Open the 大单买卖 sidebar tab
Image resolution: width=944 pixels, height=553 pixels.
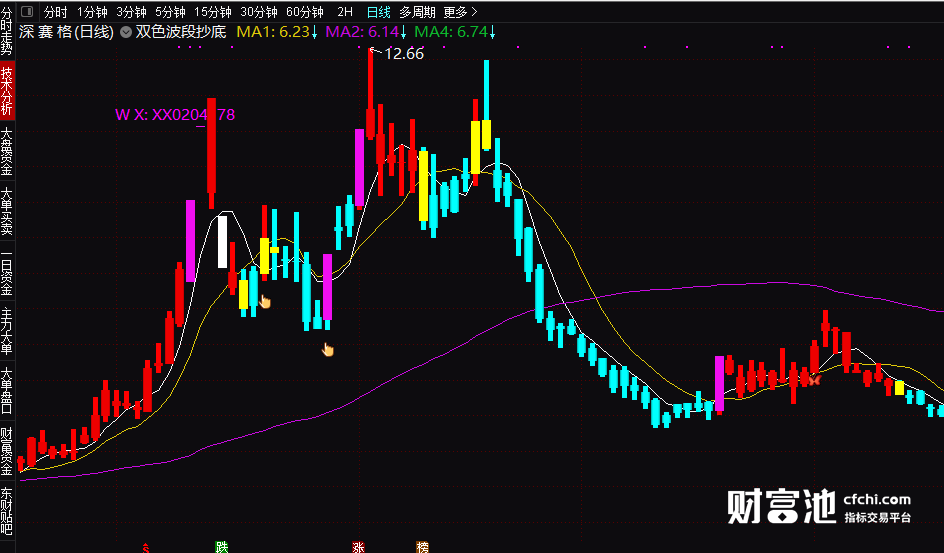click(7, 211)
